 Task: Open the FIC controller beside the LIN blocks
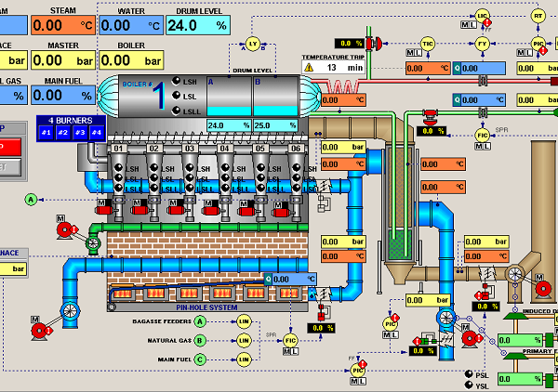pos(290,341)
